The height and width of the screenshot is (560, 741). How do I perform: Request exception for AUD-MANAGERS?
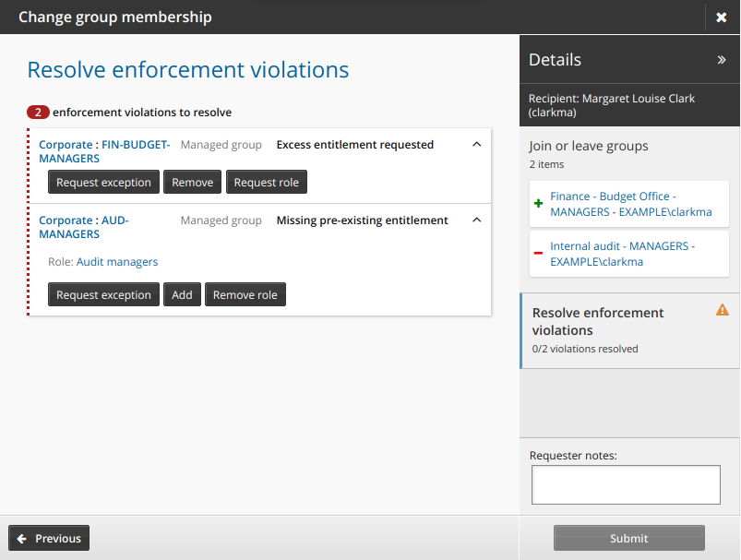[103, 295]
